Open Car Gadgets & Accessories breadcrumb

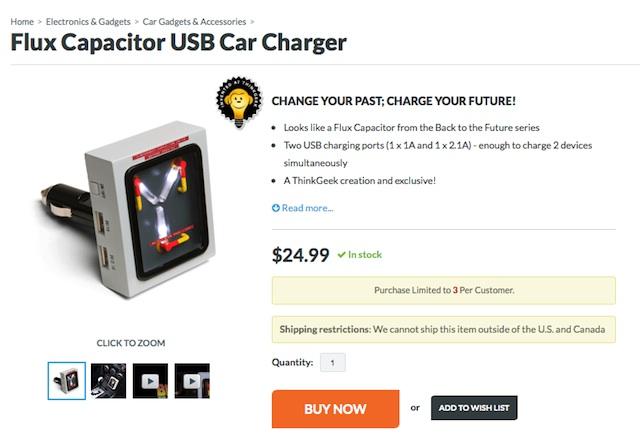coord(194,22)
